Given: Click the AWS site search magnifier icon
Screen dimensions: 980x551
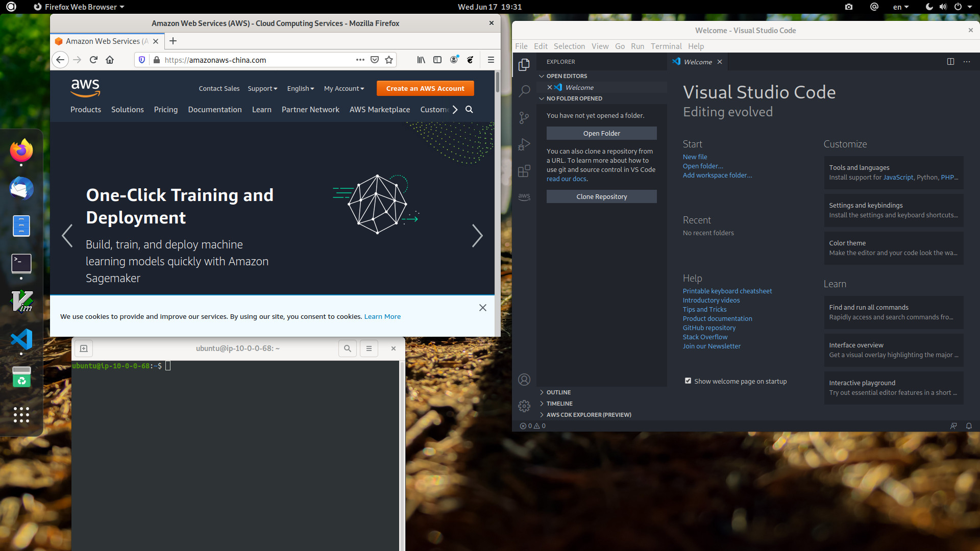Looking at the screenshot, I should pyautogui.click(x=469, y=110).
